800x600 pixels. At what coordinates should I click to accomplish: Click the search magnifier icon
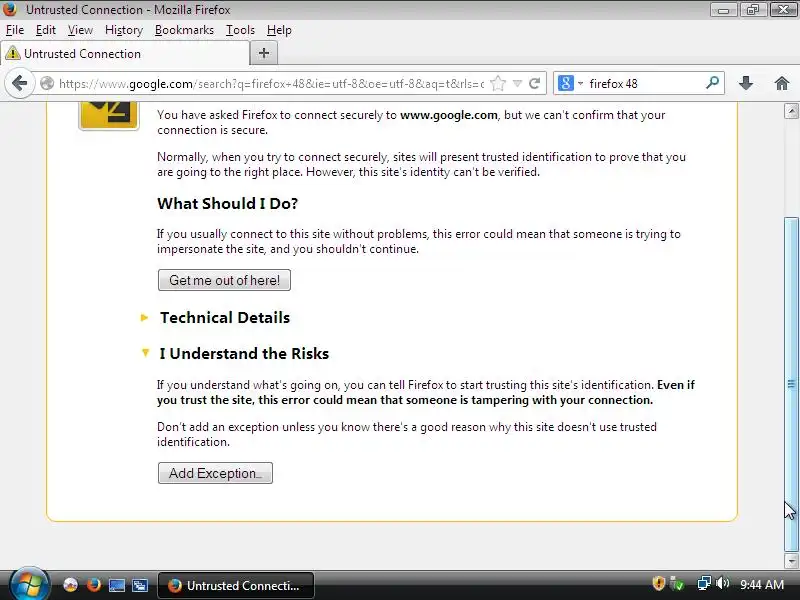click(x=713, y=83)
